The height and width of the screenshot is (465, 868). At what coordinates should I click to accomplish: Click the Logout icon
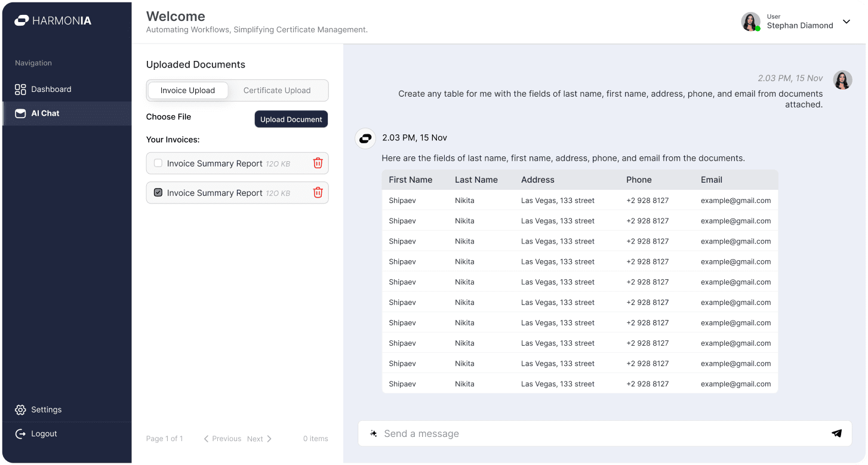click(x=21, y=434)
